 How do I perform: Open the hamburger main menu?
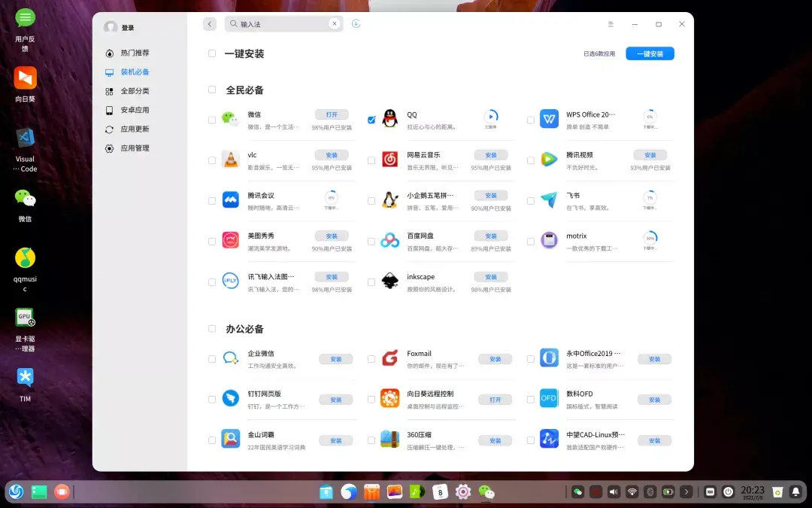tap(611, 24)
